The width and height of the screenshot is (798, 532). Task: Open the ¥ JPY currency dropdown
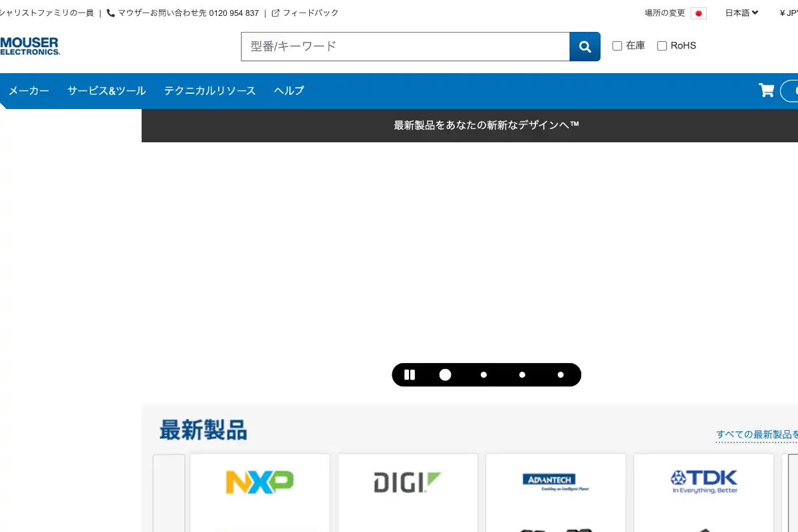coord(790,12)
